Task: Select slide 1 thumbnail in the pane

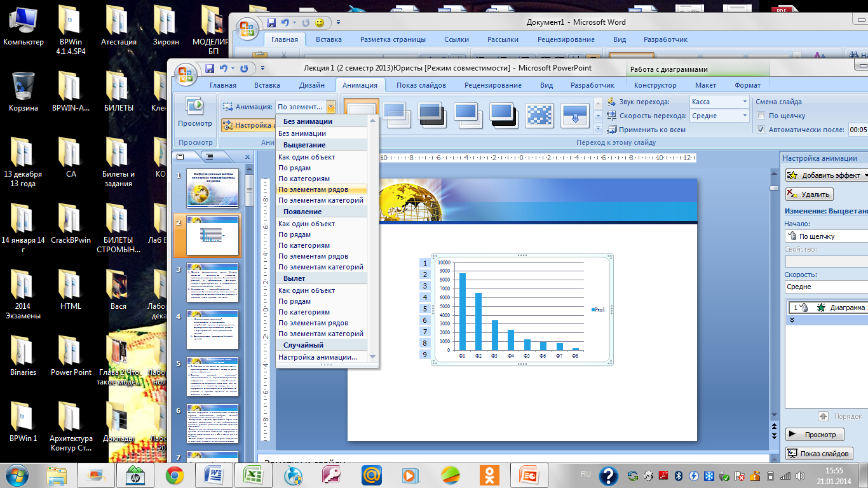Action: click(212, 188)
